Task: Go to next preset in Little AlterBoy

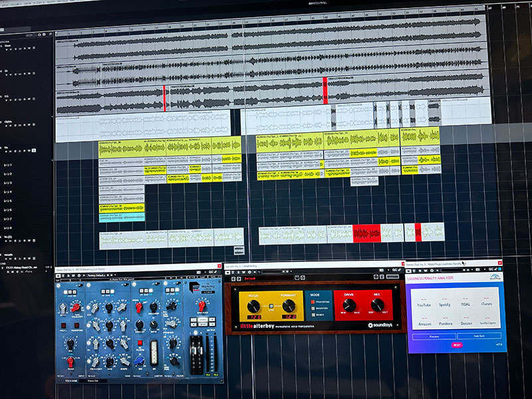Action: [239, 279]
